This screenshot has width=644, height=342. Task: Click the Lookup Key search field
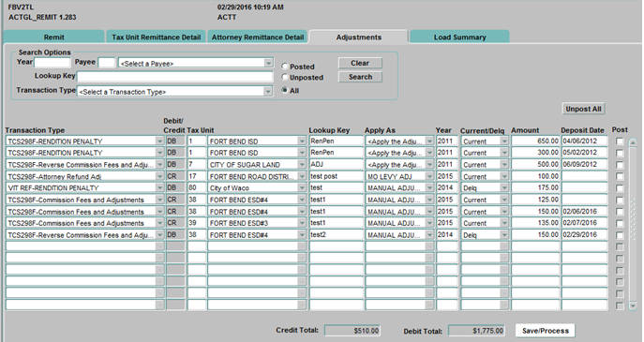pos(175,77)
